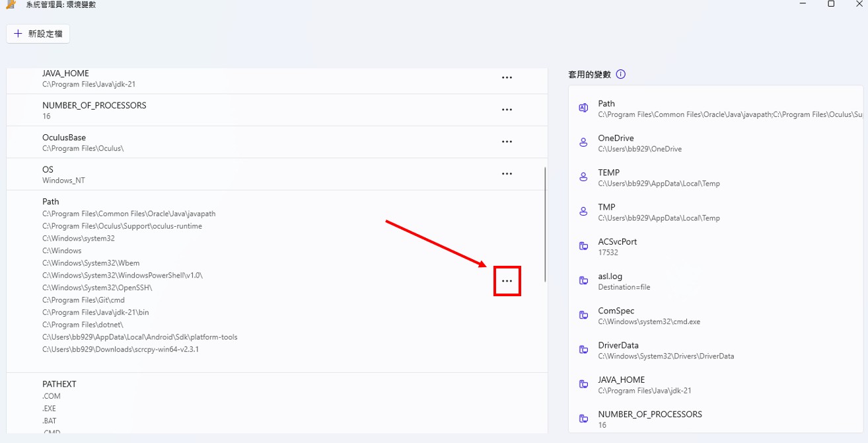
Task: Click the highlighted three-dot menu for Path
Action: coord(507,281)
